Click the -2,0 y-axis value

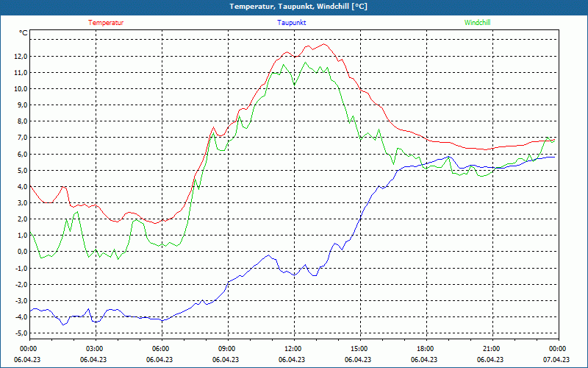[x=21, y=284]
